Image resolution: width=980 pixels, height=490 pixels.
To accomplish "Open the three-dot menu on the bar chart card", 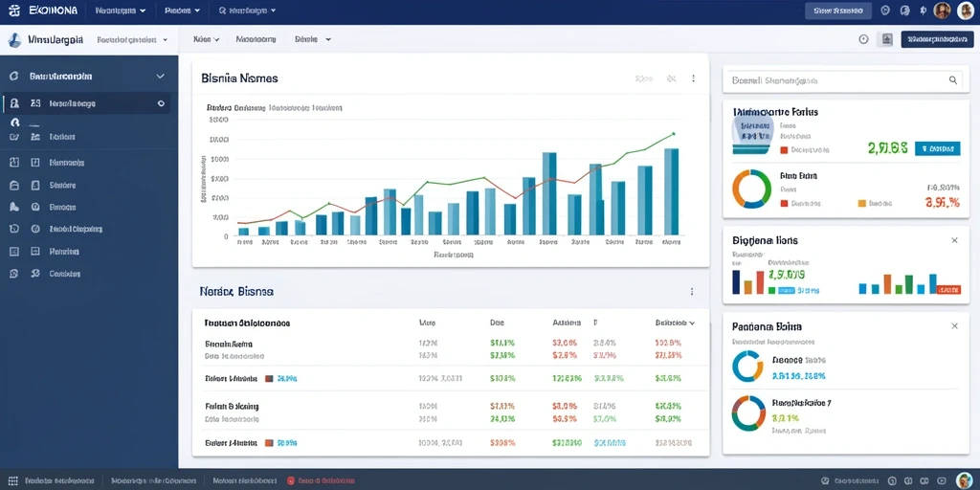I will [693, 78].
